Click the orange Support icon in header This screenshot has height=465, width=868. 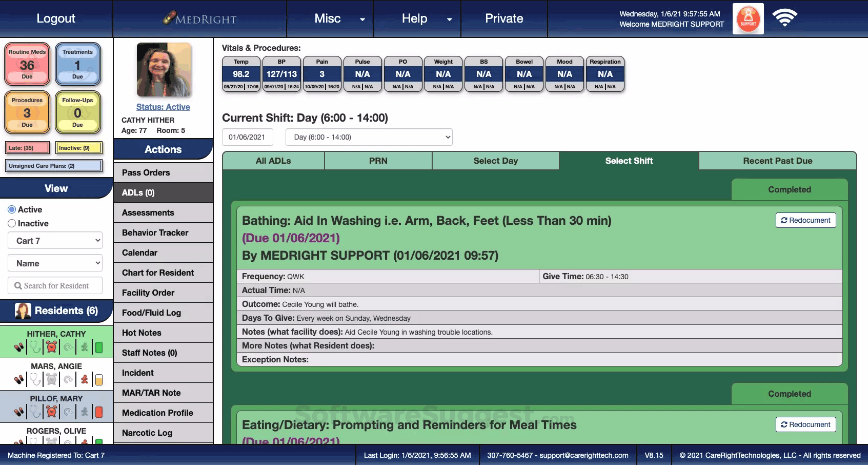pos(748,18)
